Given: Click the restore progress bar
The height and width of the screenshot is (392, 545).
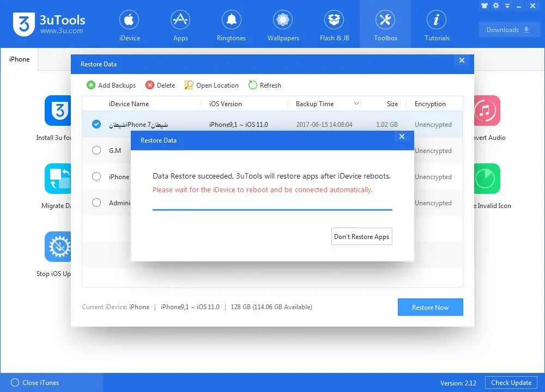Looking at the screenshot, I should (x=272, y=210).
